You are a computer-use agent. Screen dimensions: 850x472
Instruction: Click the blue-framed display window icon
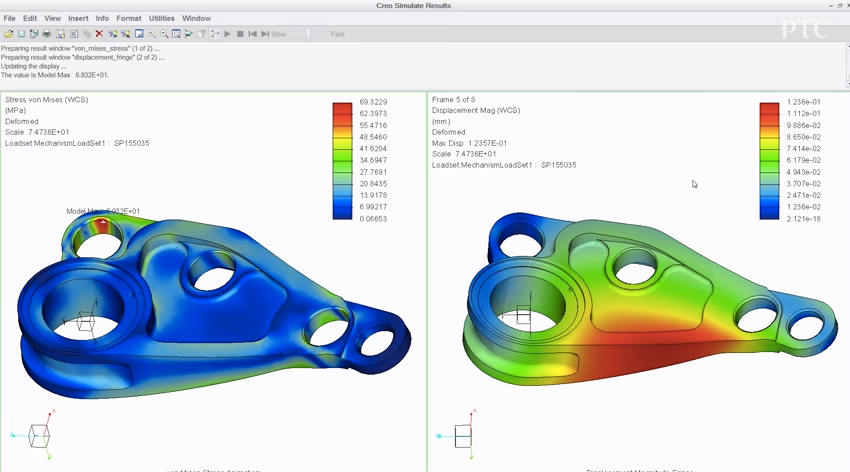(139, 34)
